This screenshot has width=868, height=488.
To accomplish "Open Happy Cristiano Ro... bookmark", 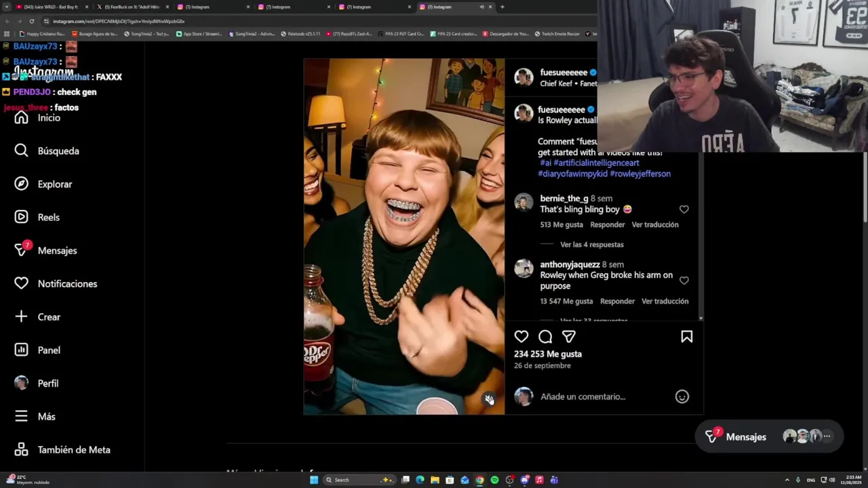I will point(43,34).
